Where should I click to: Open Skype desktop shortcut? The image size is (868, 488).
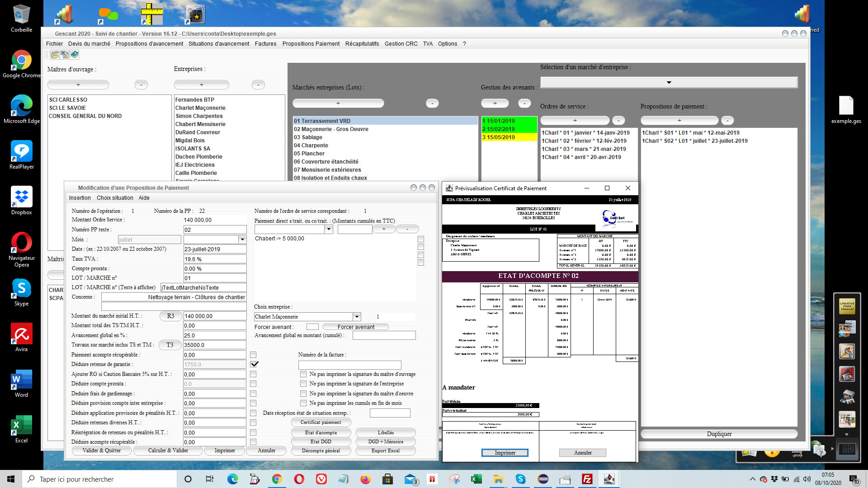tap(21, 292)
